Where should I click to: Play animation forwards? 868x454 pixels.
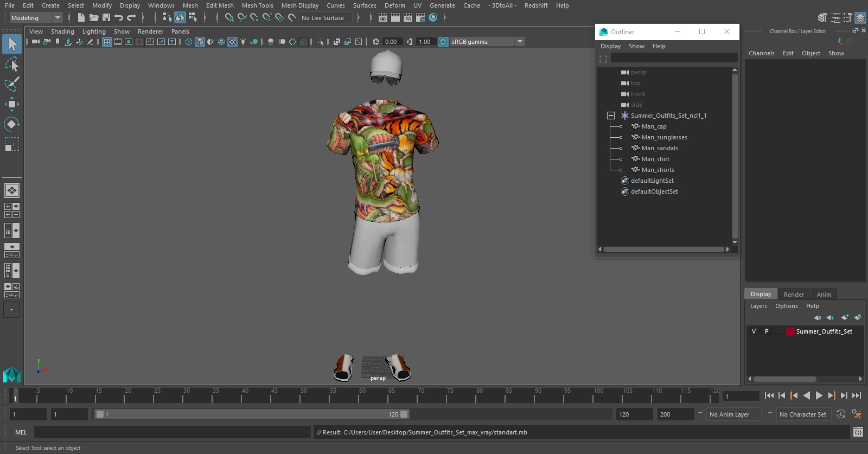(819, 396)
